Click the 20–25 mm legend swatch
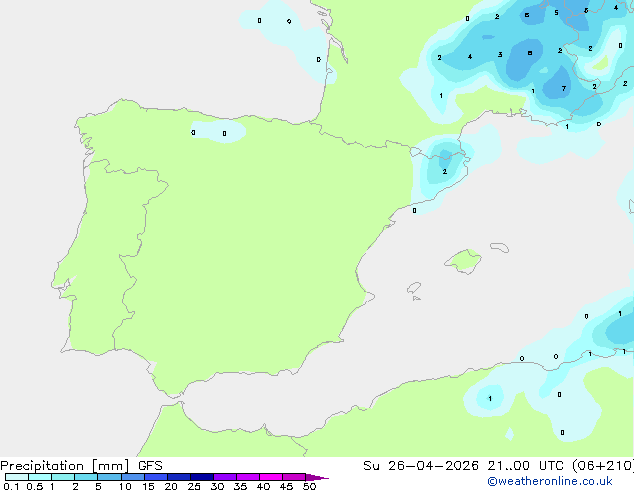634x490 pixels. (179, 477)
